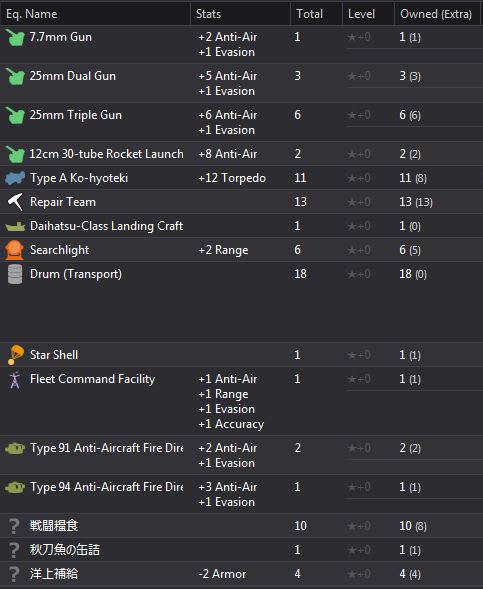Viewport: 483px width, 589px height.
Task: Click the Repair Team hammer icon
Action: 15,202
